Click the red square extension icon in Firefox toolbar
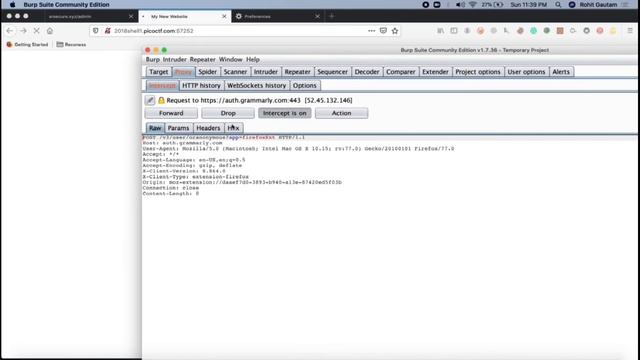640x360 pixels. click(560, 31)
